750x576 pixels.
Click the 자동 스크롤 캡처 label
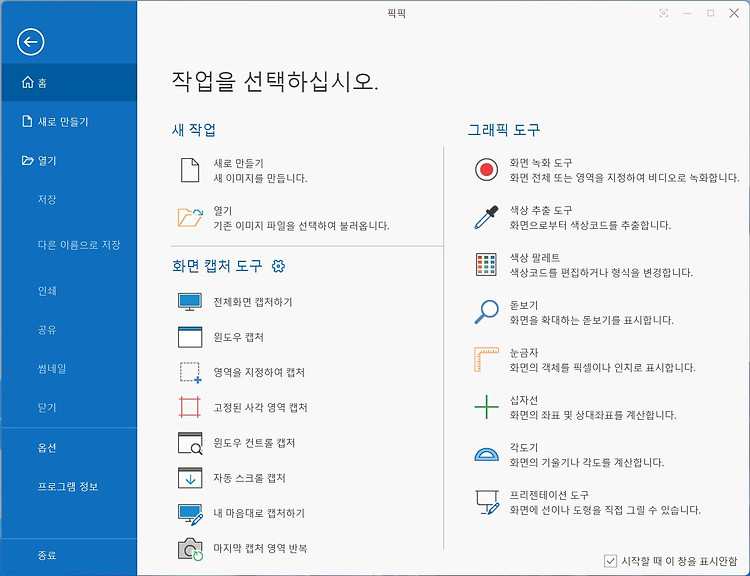pos(249,478)
